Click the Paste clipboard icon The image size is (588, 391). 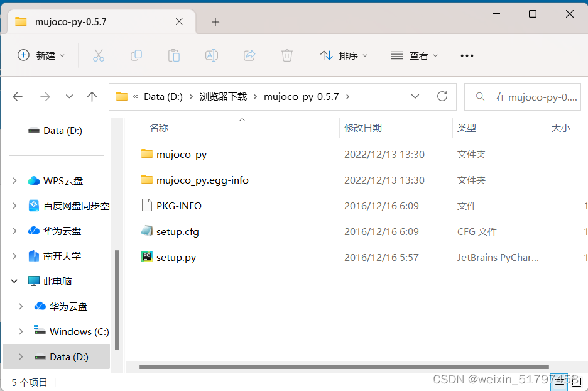coord(174,55)
